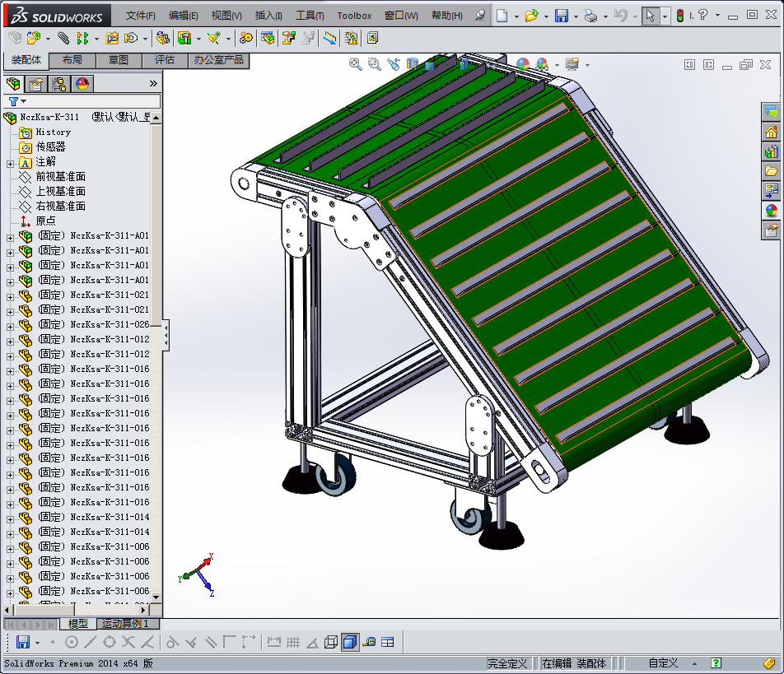
Task: Click the feature tree scroll-down arrow
Action: [x=156, y=597]
